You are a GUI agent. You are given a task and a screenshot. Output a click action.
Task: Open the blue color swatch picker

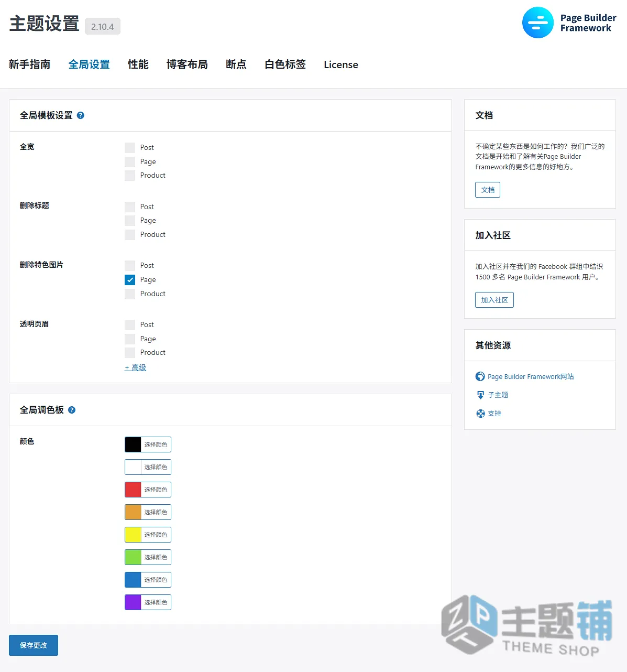point(148,580)
